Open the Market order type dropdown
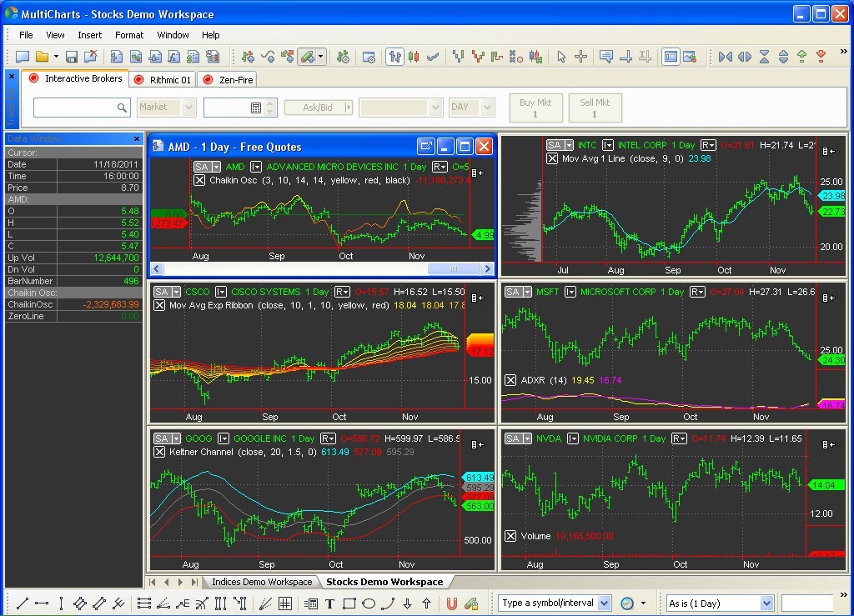This screenshot has width=854, height=616. tap(189, 108)
